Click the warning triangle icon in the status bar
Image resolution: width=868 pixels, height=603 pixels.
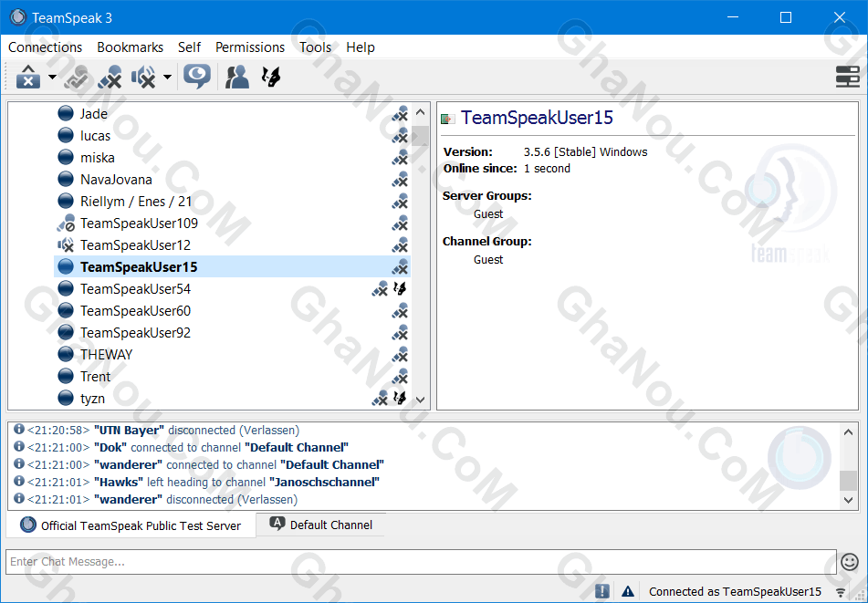pyautogui.click(x=628, y=591)
